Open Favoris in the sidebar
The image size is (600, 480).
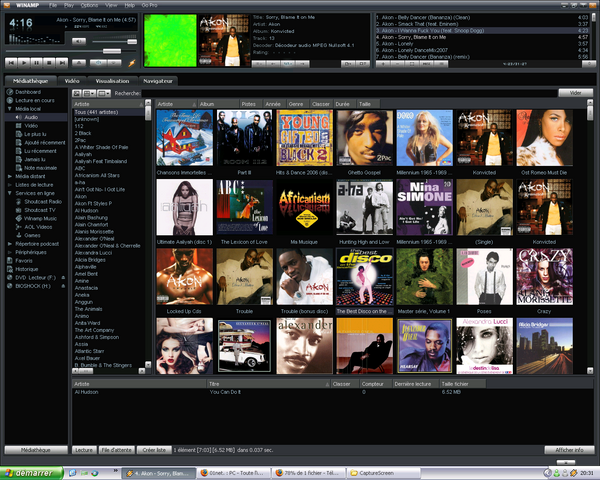tap(20, 260)
